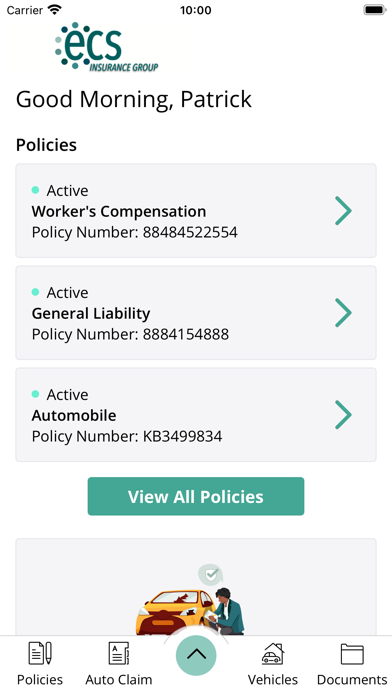Tap the Policies document icon in bottom bar
The image size is (392, 696).
[x=40, y=653]
